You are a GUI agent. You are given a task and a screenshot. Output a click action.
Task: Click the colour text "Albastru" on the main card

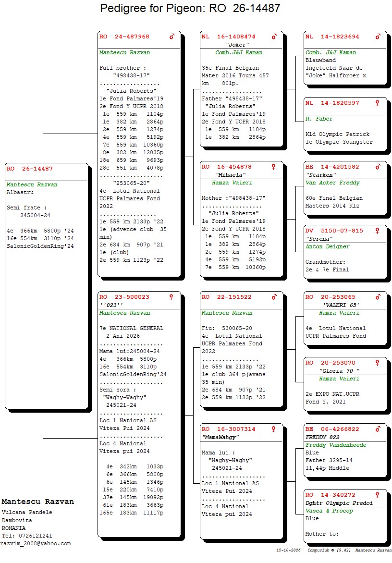[20, 193]
